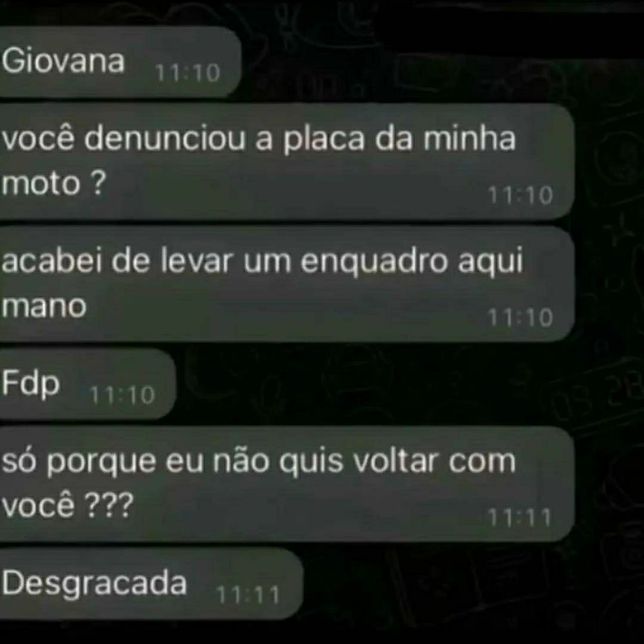The height and width of the screenshot is (644, 644).
Task: Select the "Desgracada" message bubble
Action: [151, 583]
